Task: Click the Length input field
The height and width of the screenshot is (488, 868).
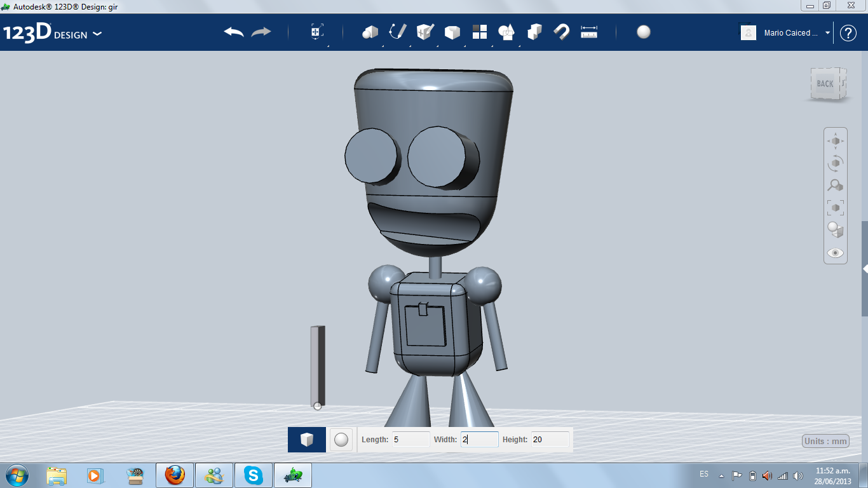Action: pyautogui.click(x=411, y=439)
